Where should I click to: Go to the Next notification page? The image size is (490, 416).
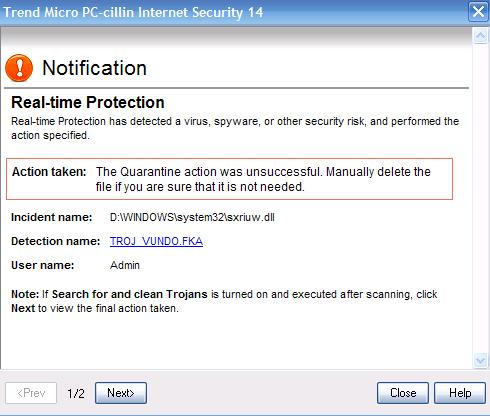121,393
